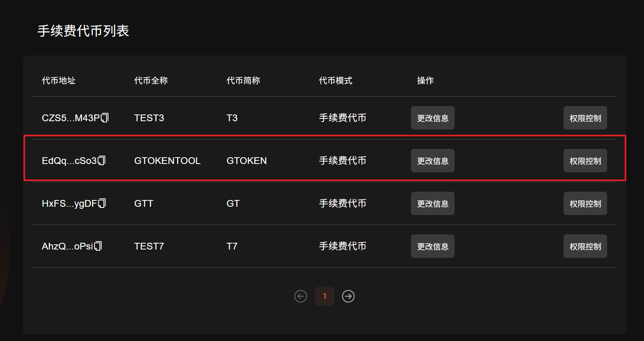Open 权限控制 for the TEST7 token
The height and width of the screenshot is (341, 644).
(x=585, y=246)
